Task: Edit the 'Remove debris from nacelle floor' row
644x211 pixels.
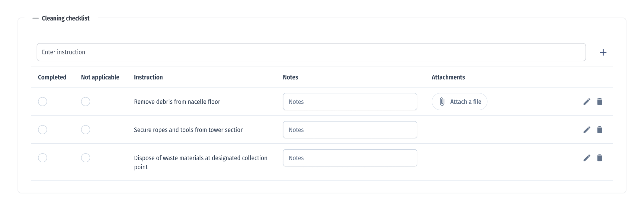Action: pos(587,102)
